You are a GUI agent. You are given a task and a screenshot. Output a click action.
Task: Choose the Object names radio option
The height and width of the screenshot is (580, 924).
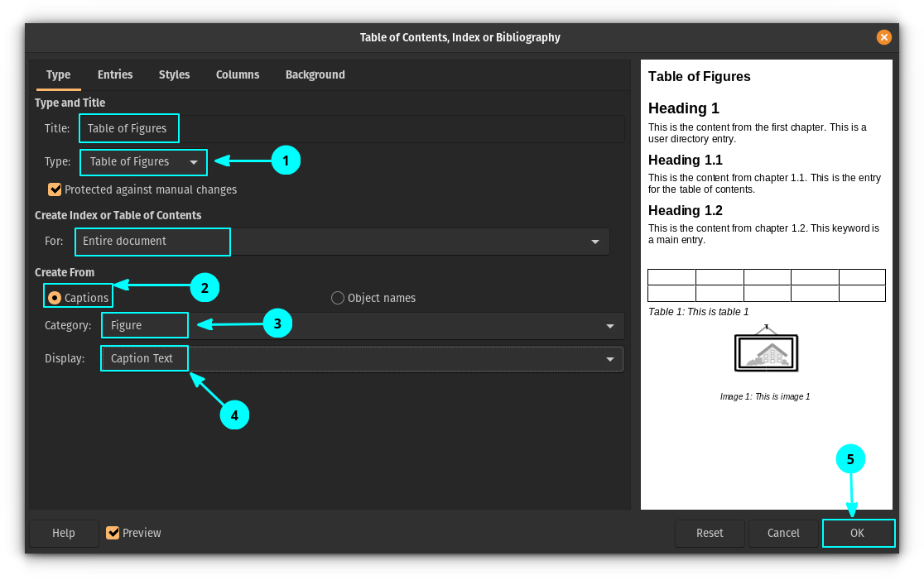pyautogui.click(x=338, y=298)
